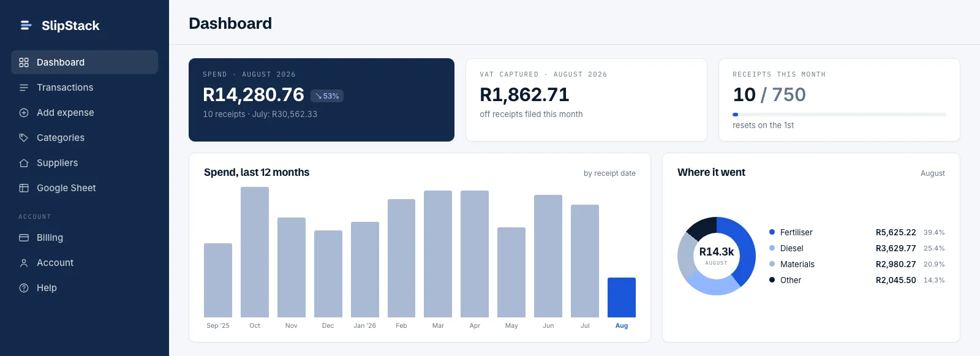Viewport: 980px width, 356px height.
Task: Click '10 receipts · July: R30,562.33' text
Action: click(260, 114)
